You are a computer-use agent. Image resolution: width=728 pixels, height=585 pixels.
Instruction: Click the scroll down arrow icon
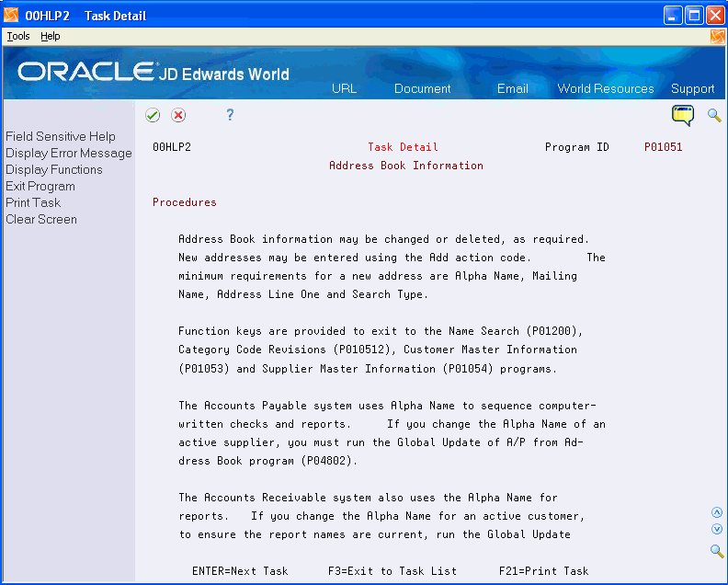[x=717, y=529]
